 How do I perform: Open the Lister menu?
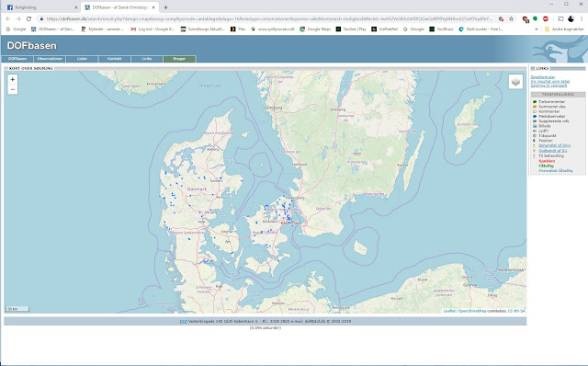click(82, 59)
